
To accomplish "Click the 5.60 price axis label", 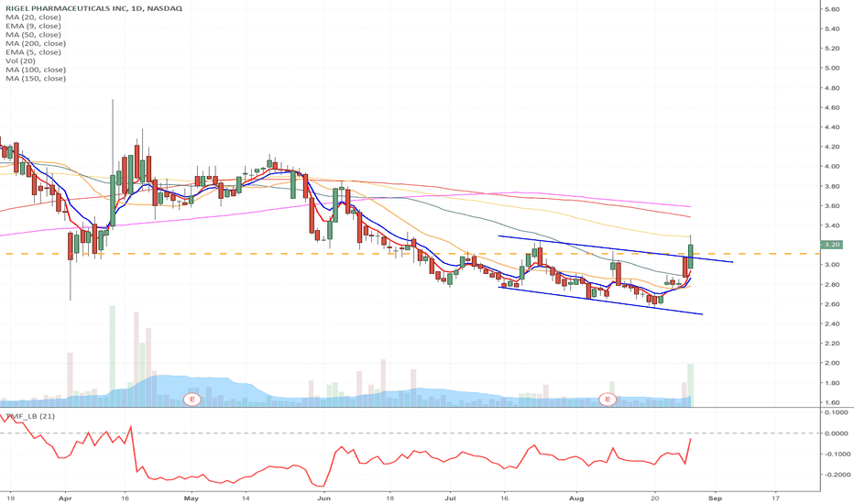I will coord(832,9).
